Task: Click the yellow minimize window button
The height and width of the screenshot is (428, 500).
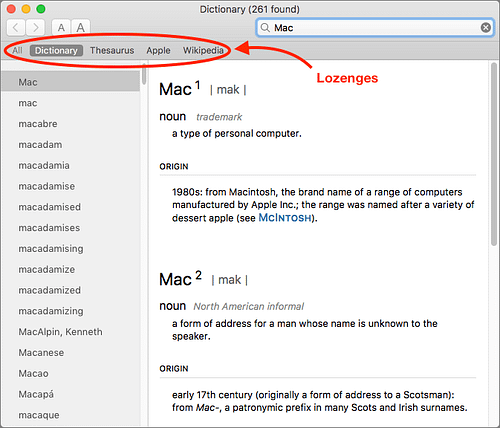Action: (x=26, y=9)
